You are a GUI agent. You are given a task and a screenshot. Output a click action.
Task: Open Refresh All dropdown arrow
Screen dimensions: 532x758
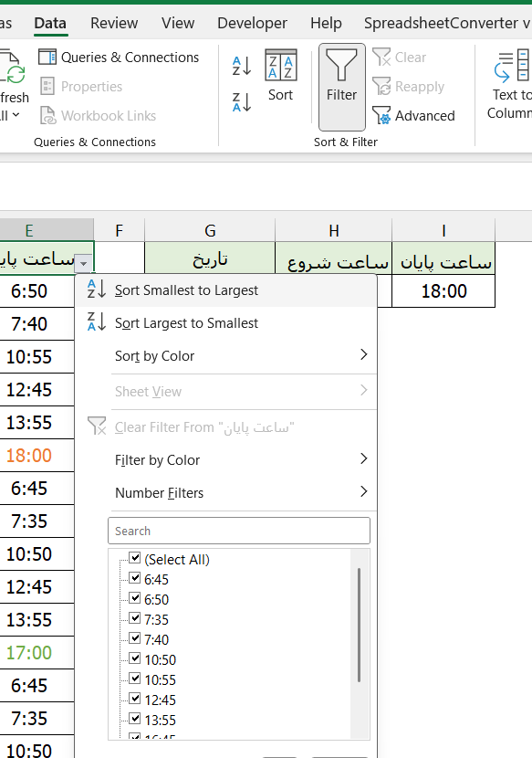tap(16, 114)
